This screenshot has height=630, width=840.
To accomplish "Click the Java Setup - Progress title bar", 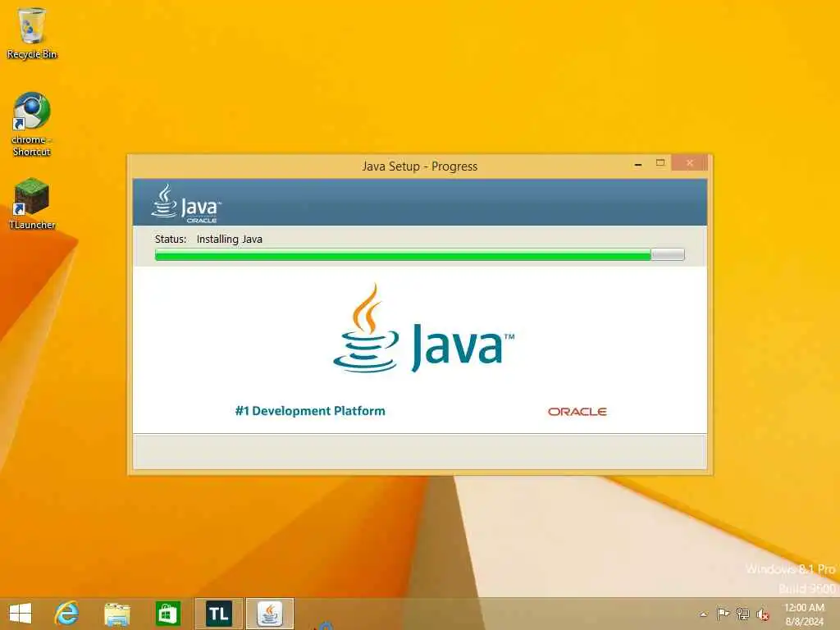I will tap(419, 166).
